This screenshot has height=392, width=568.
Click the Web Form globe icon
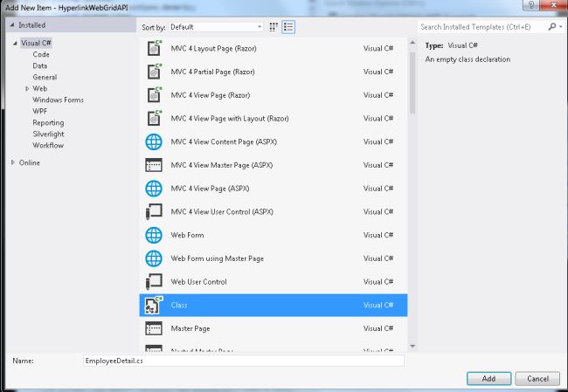(x=154, y=235)
